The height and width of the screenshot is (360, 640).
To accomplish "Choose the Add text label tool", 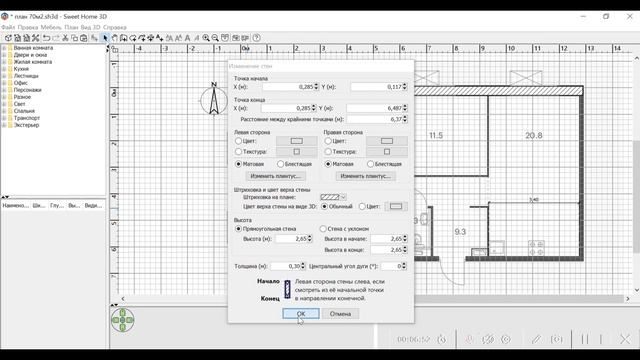I will [160, 38].
